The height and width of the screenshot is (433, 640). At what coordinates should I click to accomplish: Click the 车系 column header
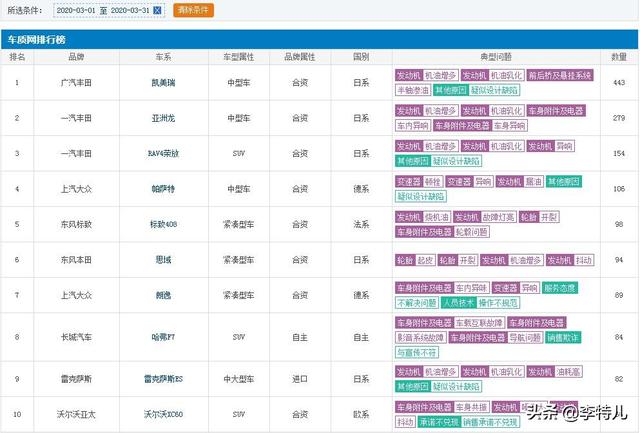163,57
